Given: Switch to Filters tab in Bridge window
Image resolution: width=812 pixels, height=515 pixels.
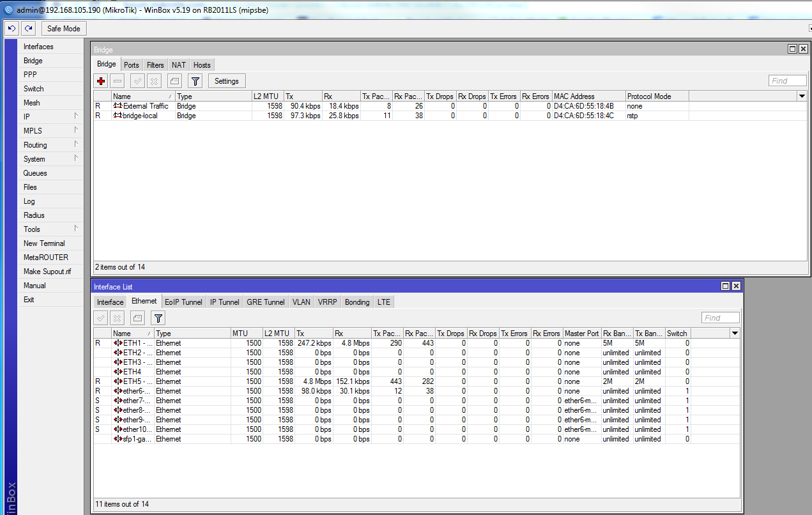Looking at the screenshot, I should click(155, 65).
